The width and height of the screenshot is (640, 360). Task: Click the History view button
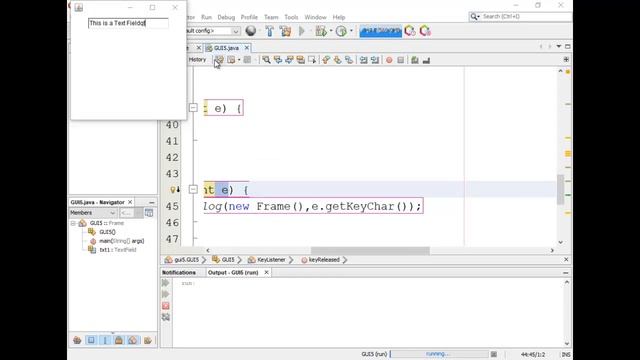[198, 60]
